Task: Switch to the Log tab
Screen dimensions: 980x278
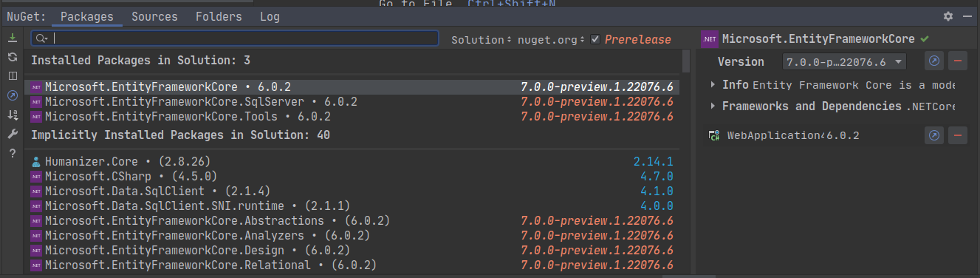Action: pos(270,16)
